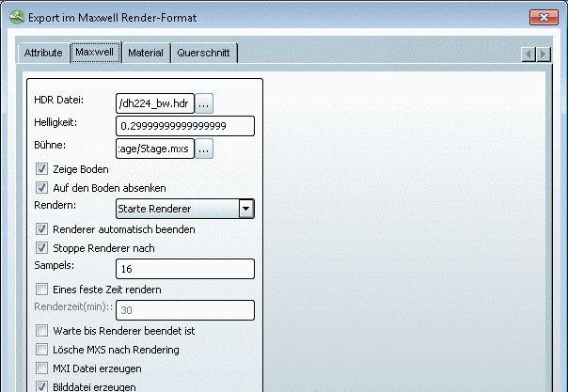Click the application icon in the title bar

click(16, 17)
